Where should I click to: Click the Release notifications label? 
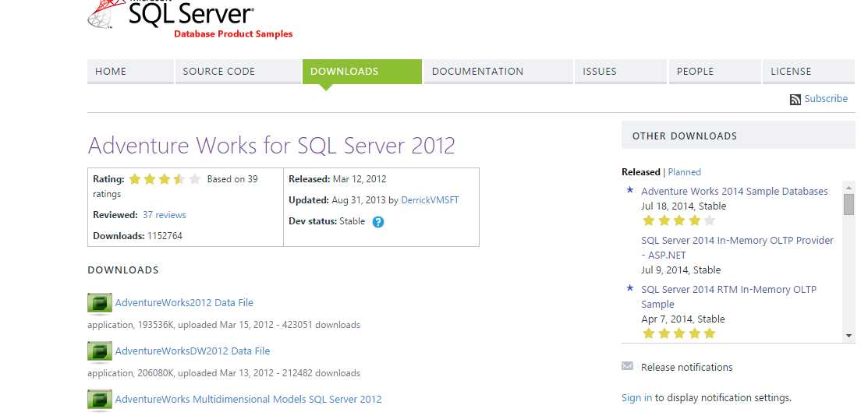[x=686, y=368]
